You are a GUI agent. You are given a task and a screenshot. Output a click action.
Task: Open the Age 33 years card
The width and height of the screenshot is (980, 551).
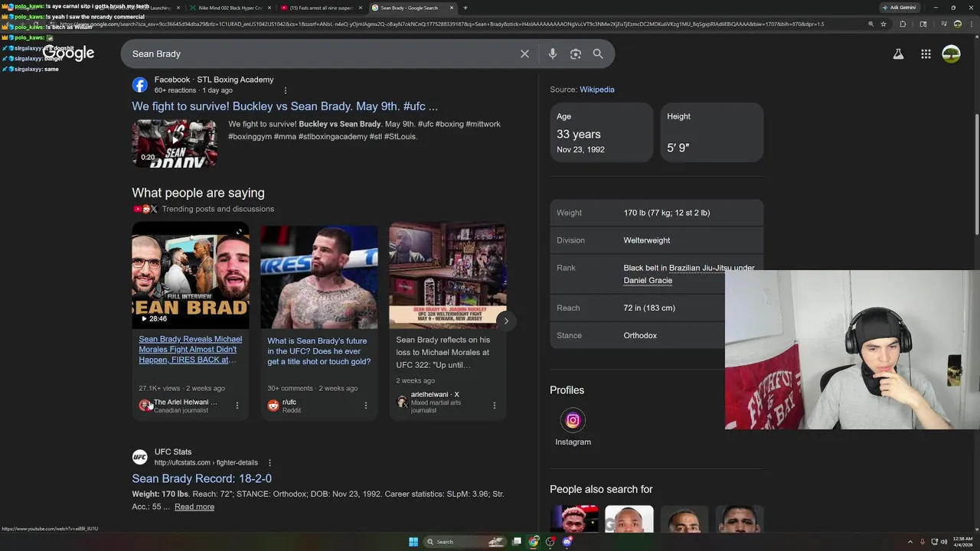(601, 132)
